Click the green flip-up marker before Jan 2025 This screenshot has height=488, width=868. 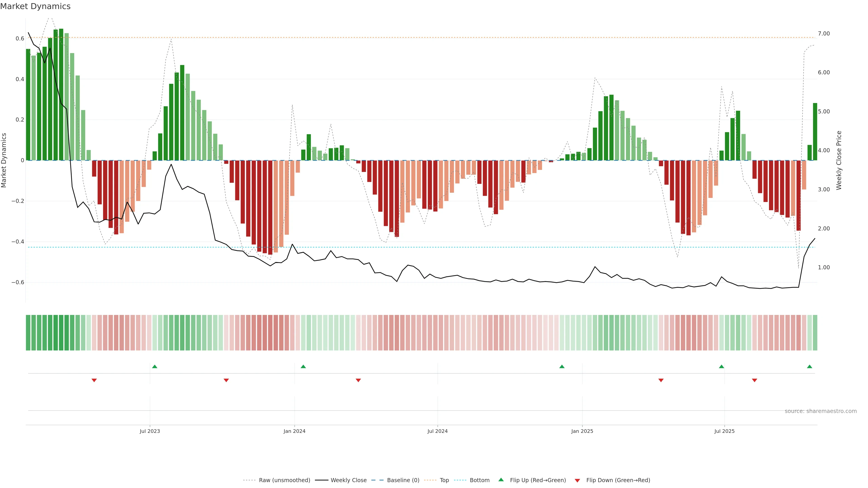click(x=562, y=366)
